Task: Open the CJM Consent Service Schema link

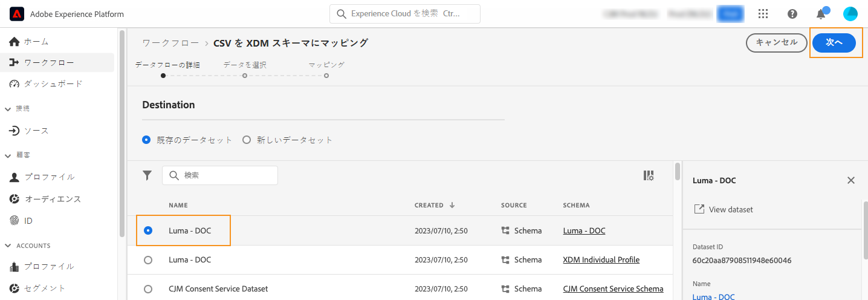Action: tap(613, 289)
